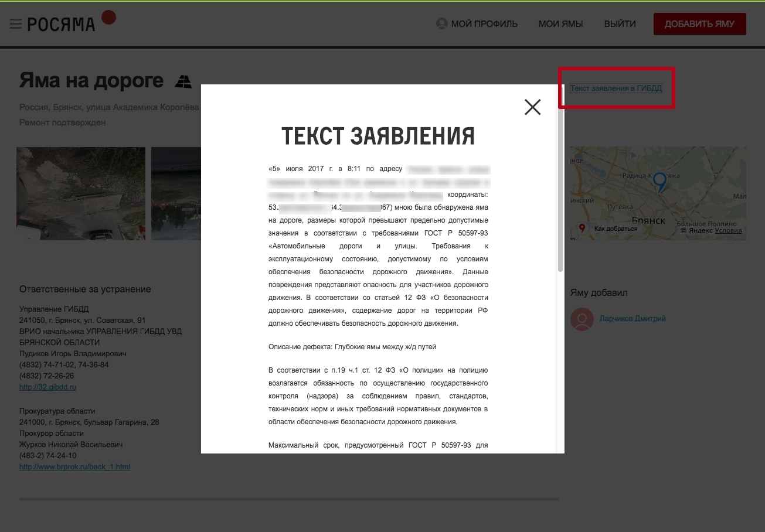The height and width of the screenshot is (532, 765).
Task: Close the Текст заявления popup
Action: 532,107
